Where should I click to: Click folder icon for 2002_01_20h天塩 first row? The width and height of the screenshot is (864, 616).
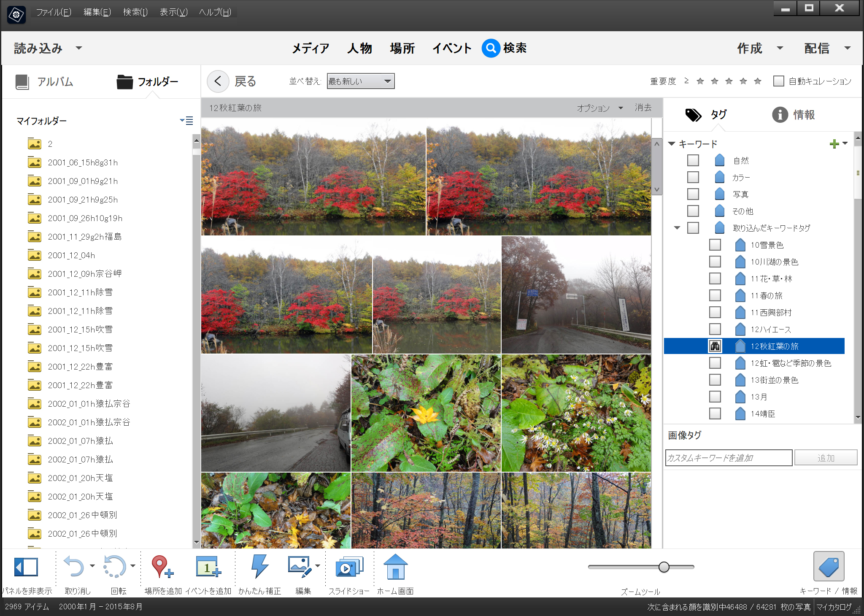[35, 478]
